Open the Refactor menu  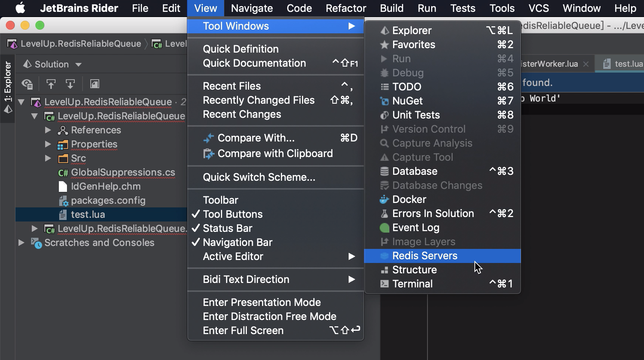[346, 8]
